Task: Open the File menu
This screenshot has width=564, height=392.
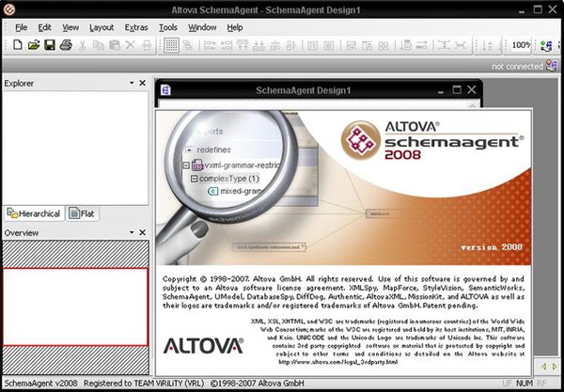Action: point(22,27)
